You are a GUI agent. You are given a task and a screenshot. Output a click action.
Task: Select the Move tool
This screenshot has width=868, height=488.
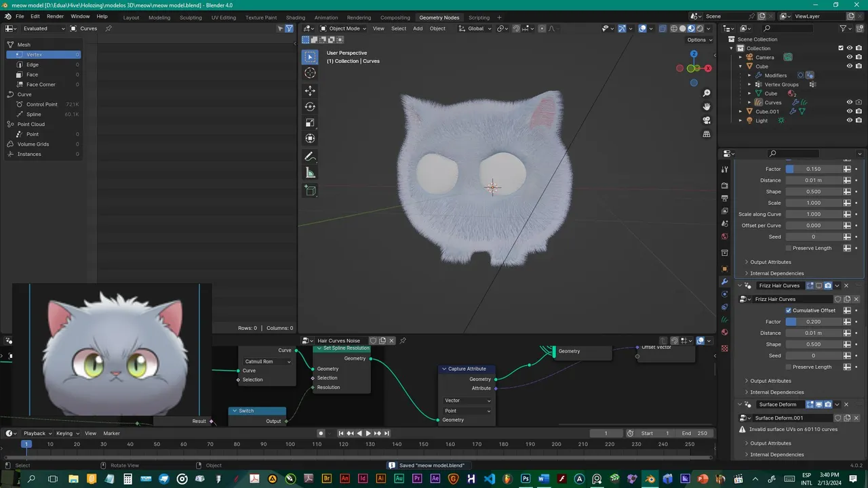(310, 90)
